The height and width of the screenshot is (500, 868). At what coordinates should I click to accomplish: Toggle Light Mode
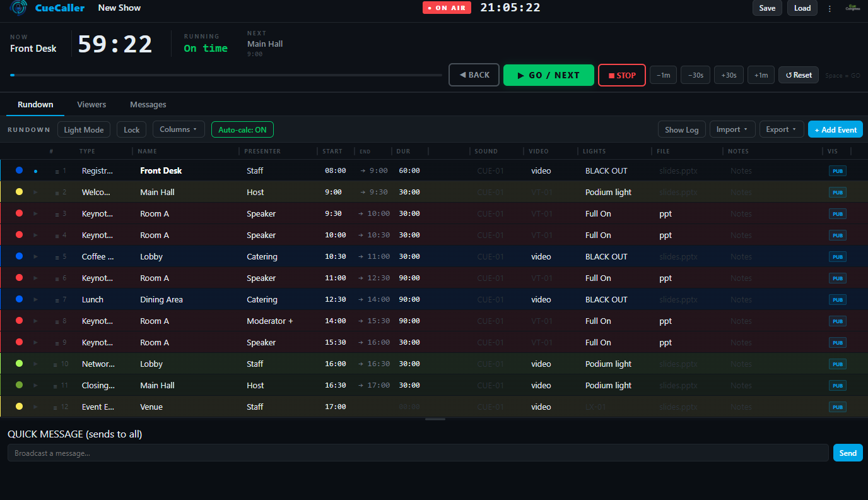point(84,129)
